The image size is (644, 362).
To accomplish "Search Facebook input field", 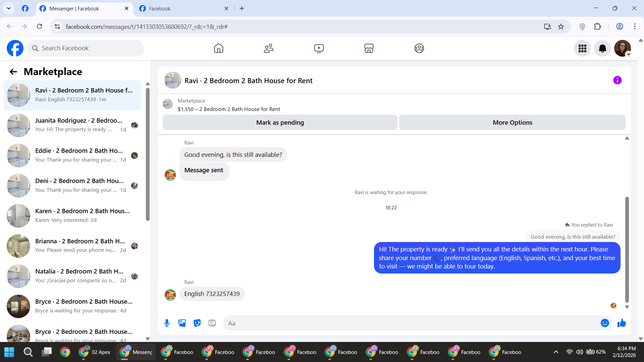I will [86, 48].
